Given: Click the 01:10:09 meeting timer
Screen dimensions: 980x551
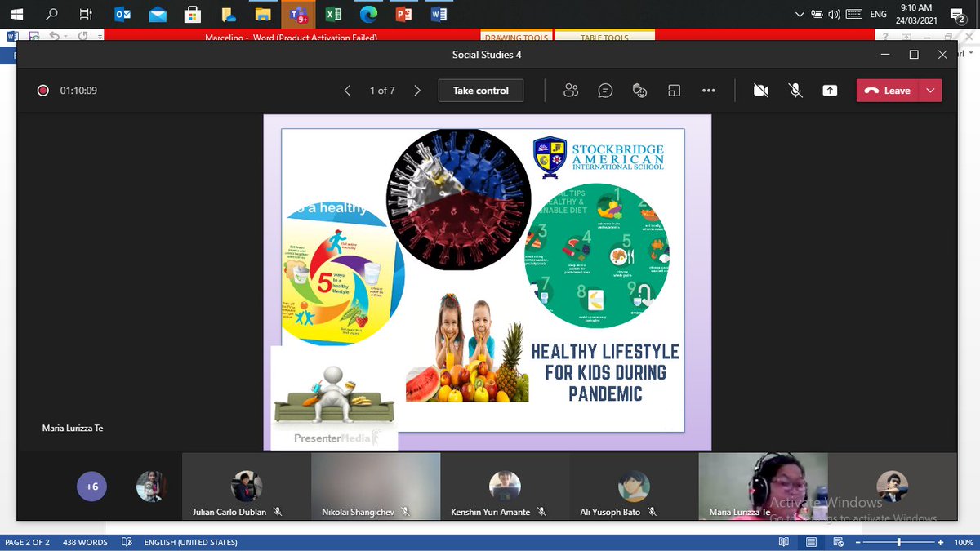Looking at the screenshot, I should (78, 91).
